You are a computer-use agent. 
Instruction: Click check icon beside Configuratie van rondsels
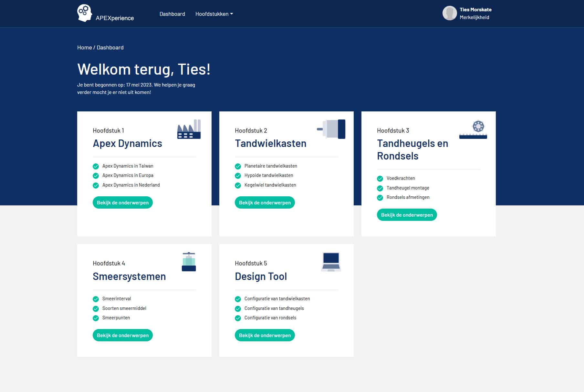pyautogui.click(x=238, y=318)
